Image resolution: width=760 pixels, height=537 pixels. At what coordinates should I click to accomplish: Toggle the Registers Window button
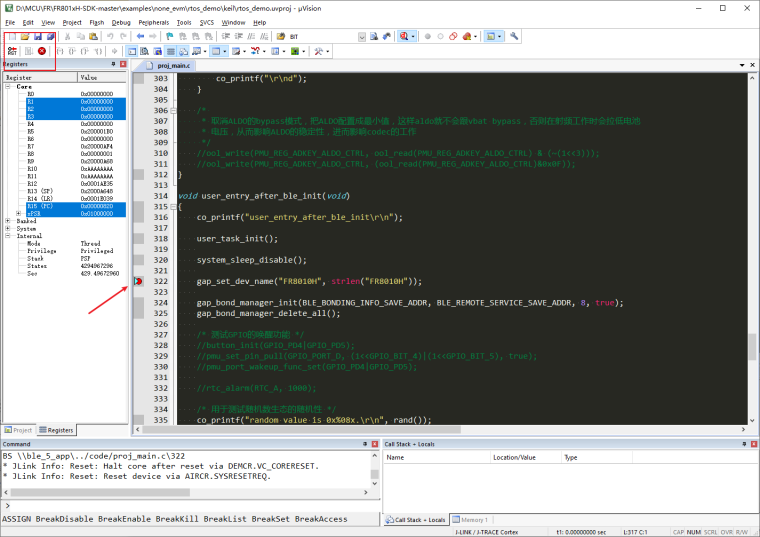[x=171, y=51]
